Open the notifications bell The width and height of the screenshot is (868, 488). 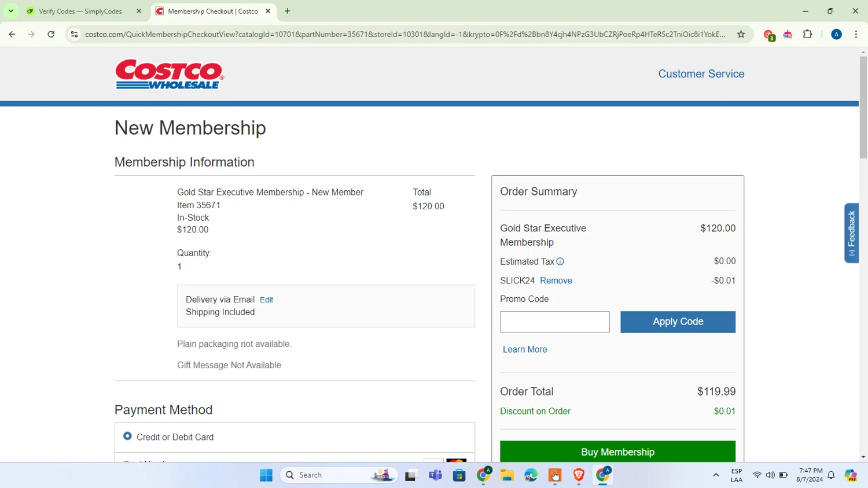coord(831,475)
